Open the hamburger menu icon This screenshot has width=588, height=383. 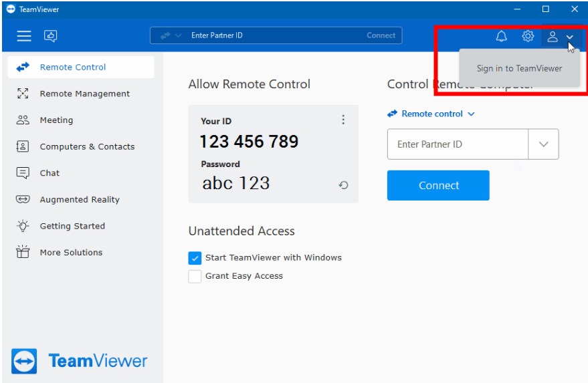tap(24, 36)
